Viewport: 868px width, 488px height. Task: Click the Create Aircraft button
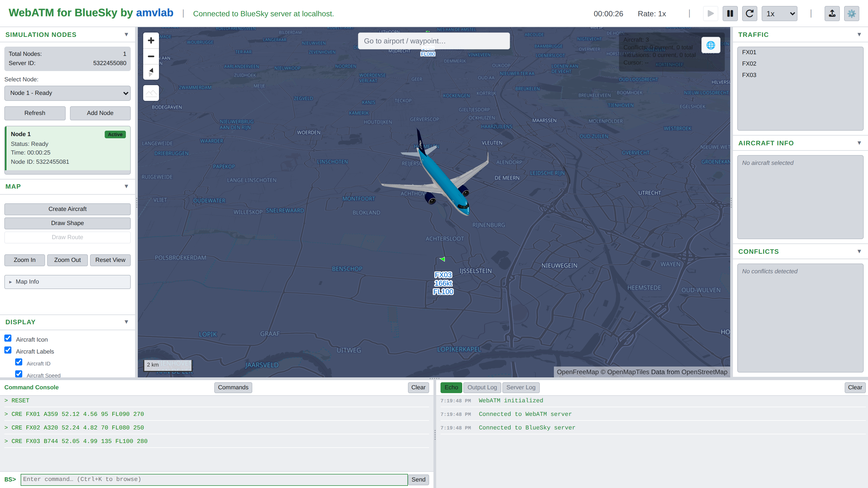[x=67, y=209]
